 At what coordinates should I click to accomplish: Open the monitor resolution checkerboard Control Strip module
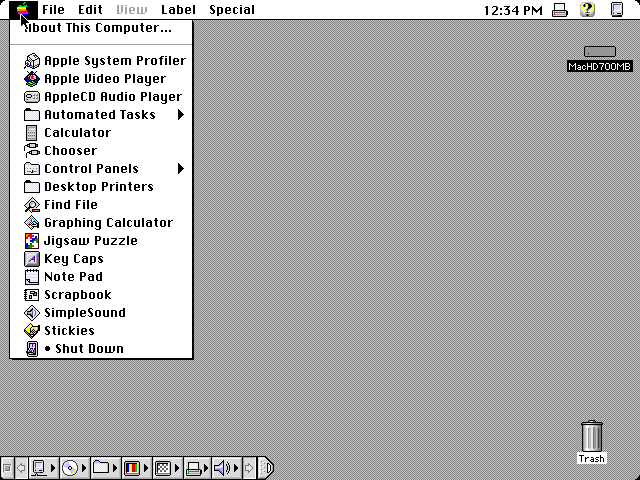[167, 468]
